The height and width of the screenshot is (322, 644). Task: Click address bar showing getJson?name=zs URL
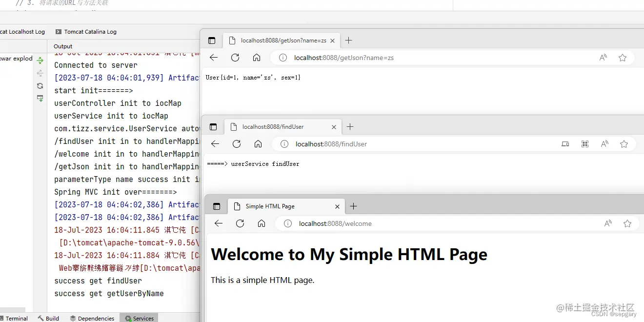tap(452, 58)
